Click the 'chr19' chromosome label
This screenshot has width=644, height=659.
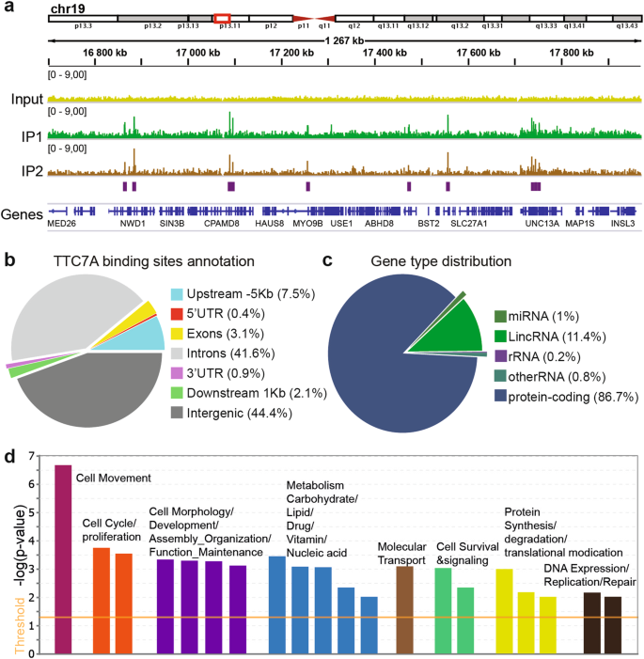(68, 8)
